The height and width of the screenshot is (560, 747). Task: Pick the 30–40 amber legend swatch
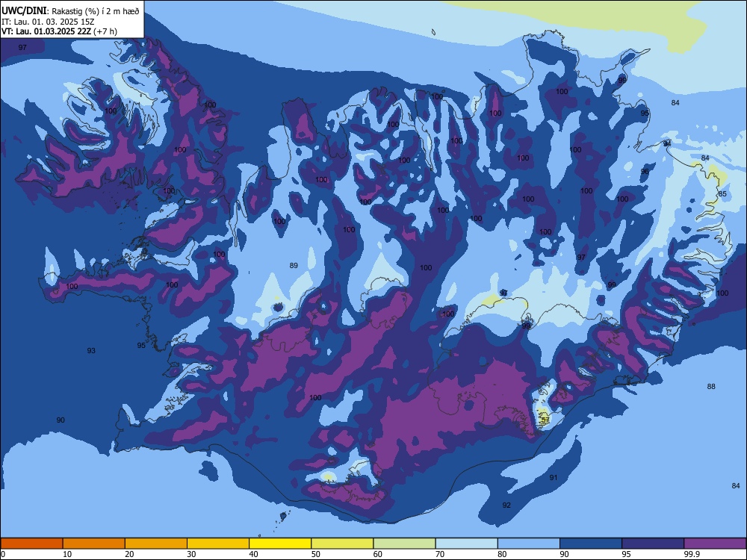[218, 544]
